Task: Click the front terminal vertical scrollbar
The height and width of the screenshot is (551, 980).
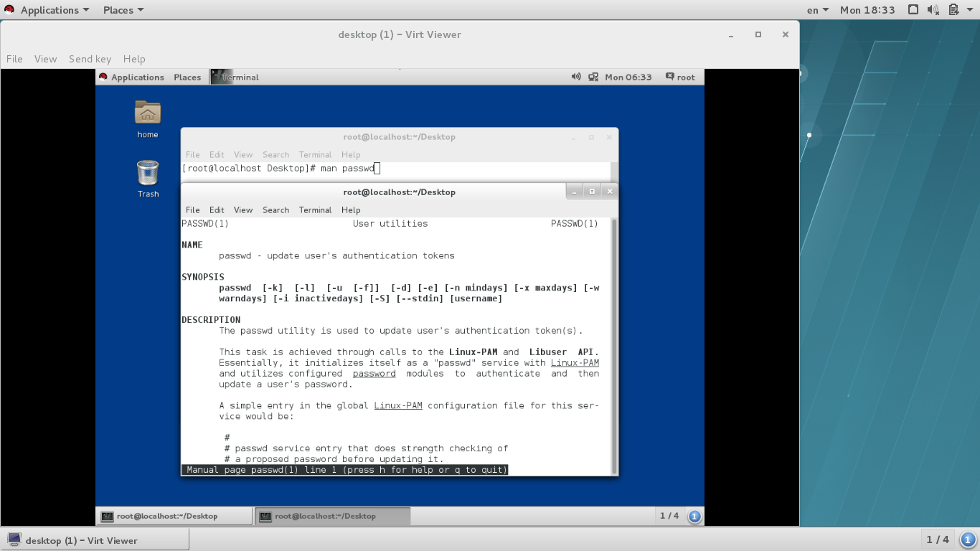Action: pyautogui.click(x=613, y=345)
